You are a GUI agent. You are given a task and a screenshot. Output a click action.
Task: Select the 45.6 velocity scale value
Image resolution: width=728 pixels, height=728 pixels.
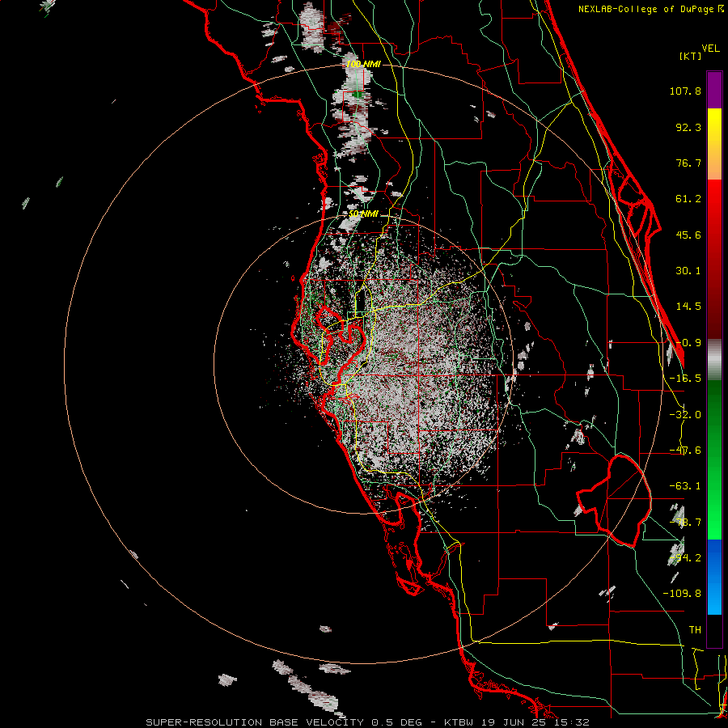[688, 235]
